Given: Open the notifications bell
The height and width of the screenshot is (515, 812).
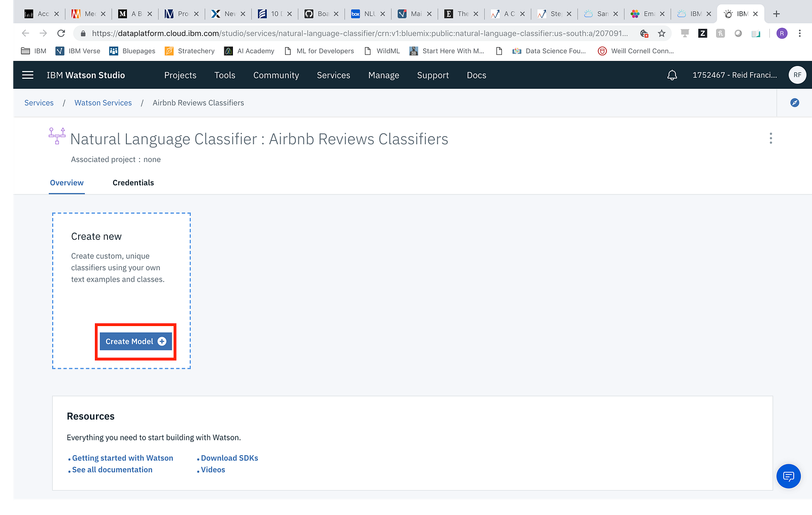Looking at the screenshot, I should click(x=672, y=75).
